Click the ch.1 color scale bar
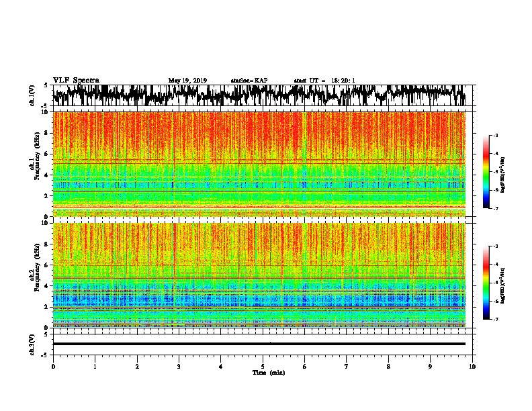Viewport: 532px width, 411px height. coord(486,172)
